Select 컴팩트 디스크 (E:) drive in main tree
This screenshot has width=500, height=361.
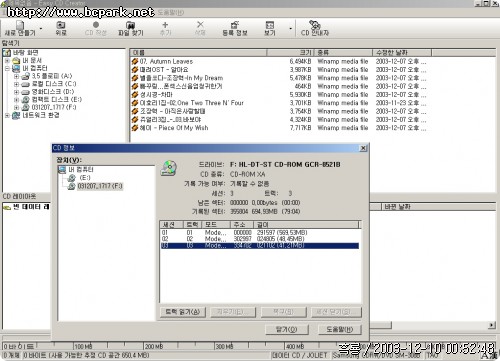(x=52, y=99)
